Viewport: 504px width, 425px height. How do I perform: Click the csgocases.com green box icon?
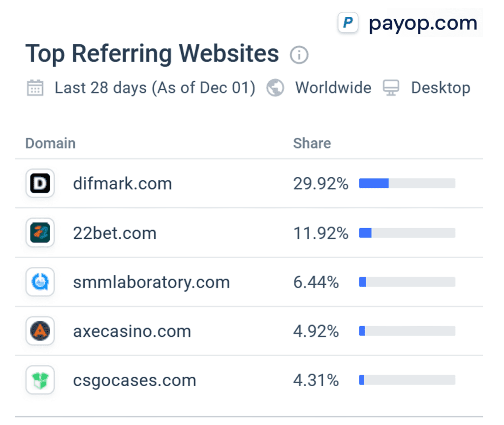coord(39,380)
